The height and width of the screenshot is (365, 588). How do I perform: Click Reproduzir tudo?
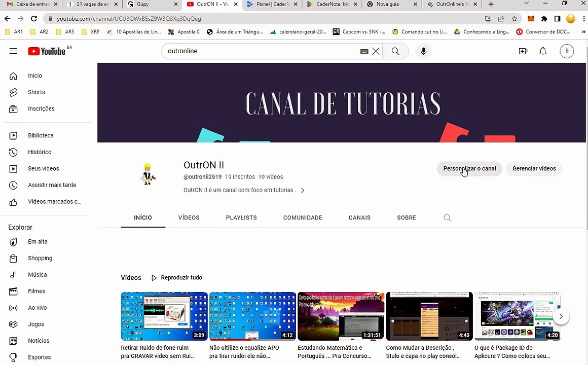[176, 278]
